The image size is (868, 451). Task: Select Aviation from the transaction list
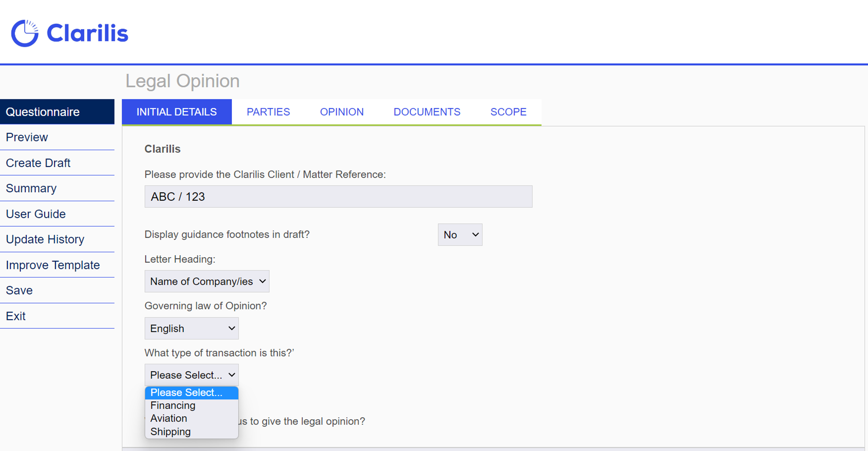point(168,418)
